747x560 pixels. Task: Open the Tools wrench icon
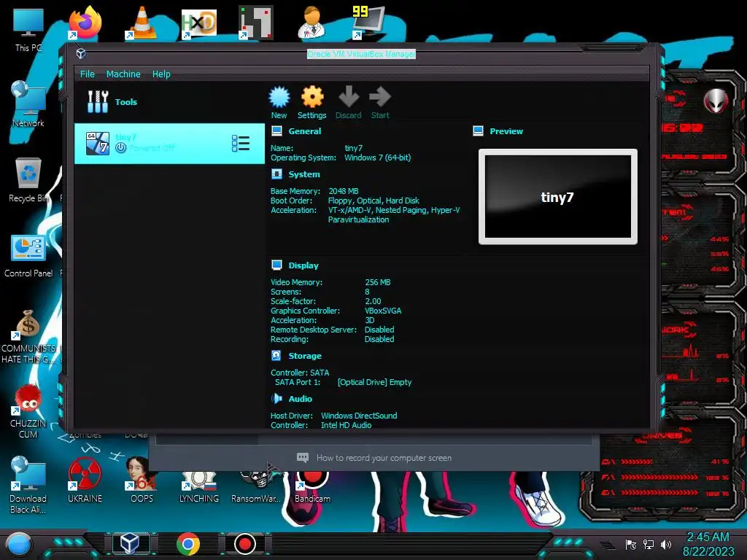tap(98, 101)
